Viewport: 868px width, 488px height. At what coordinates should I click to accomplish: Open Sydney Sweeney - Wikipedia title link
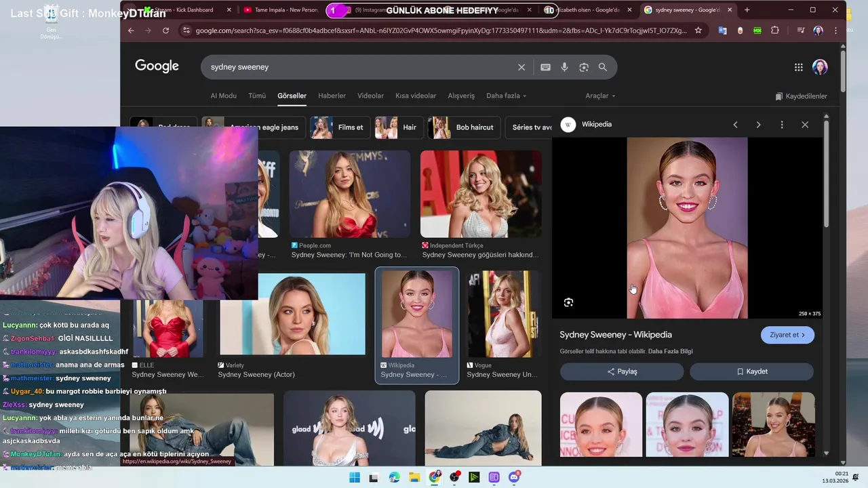coord(616,335)
